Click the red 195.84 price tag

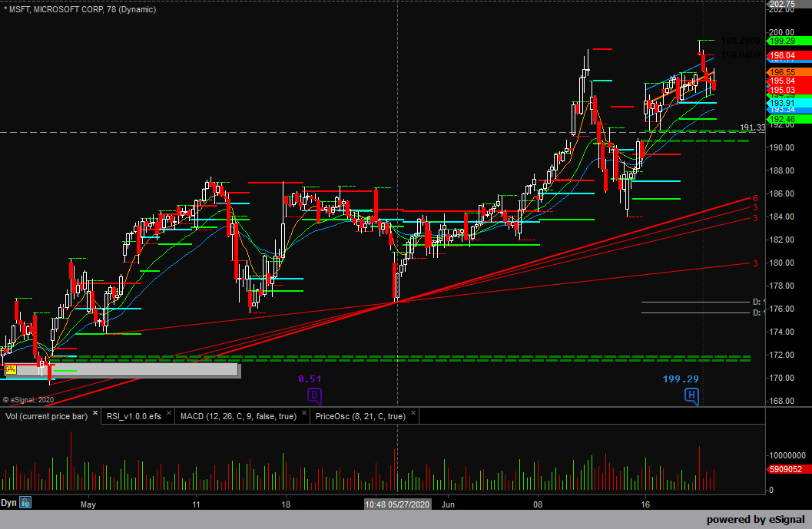tap(788, 81)
